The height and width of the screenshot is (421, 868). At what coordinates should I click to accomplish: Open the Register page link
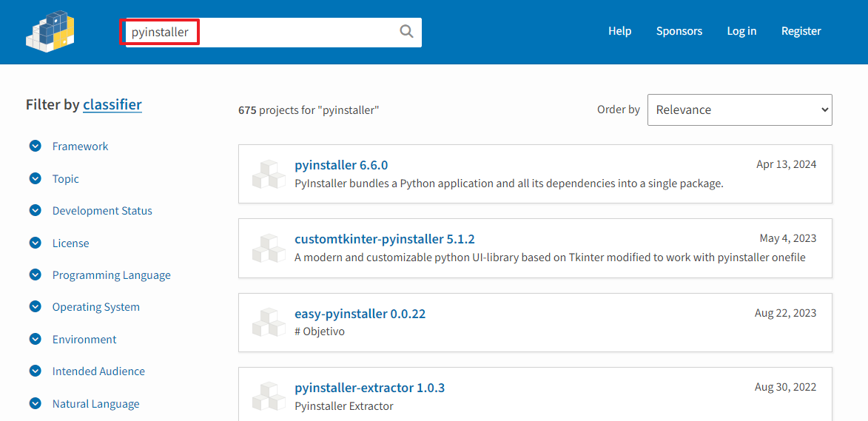801,31
